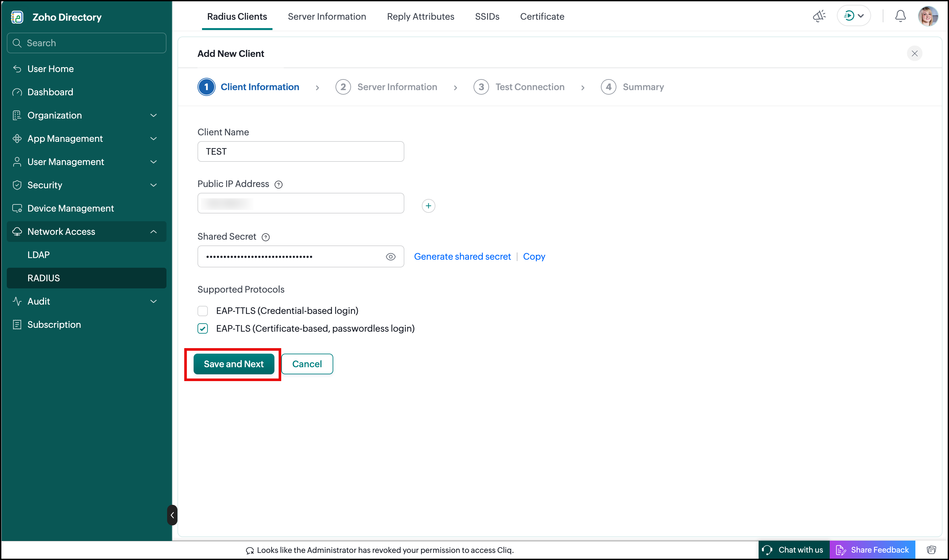Click Generate shared secret link
This screenshot has width=949, height=560.
462,257
